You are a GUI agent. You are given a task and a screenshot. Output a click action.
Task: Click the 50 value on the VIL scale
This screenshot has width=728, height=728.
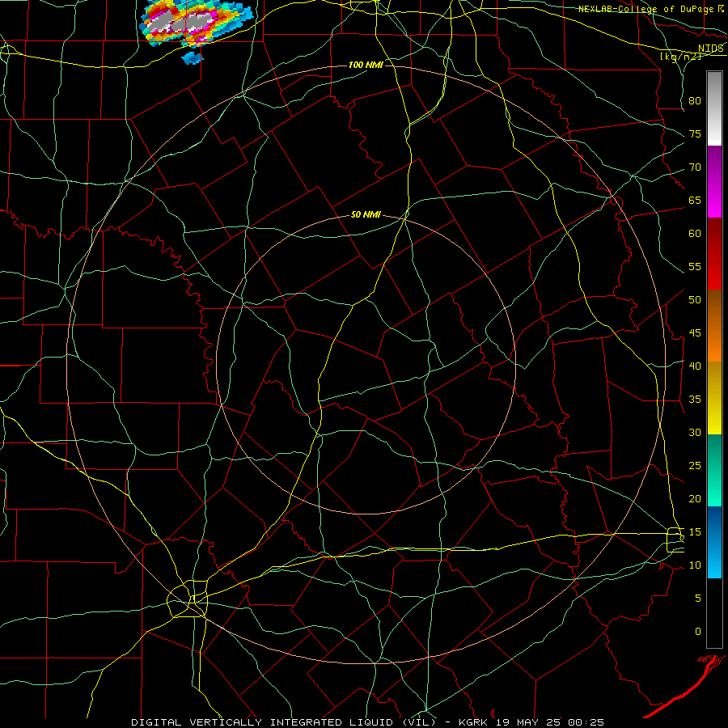coord(695,299)
